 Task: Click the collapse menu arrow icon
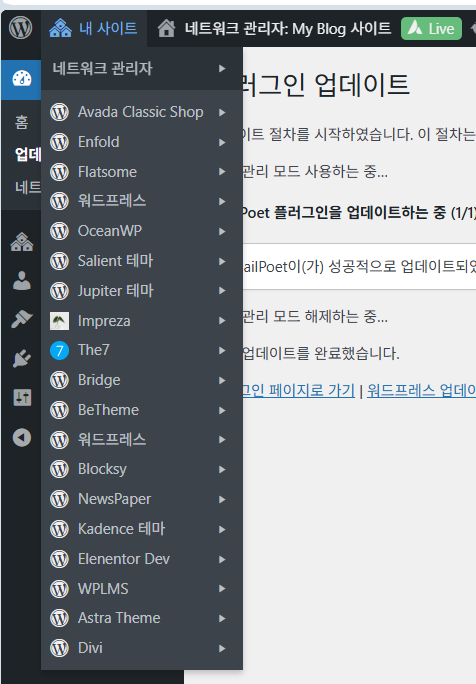[x=22, y=438]
